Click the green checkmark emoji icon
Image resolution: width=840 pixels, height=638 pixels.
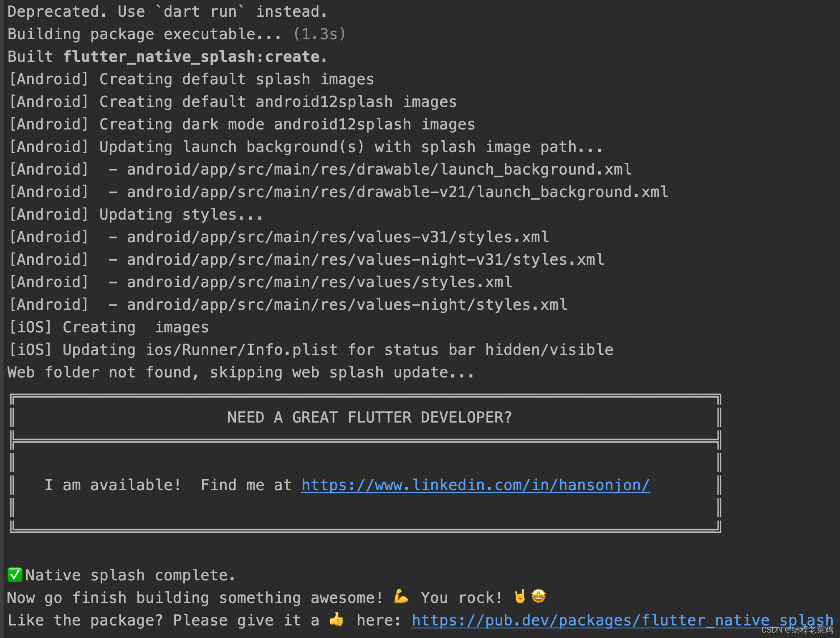click(15, 575)
